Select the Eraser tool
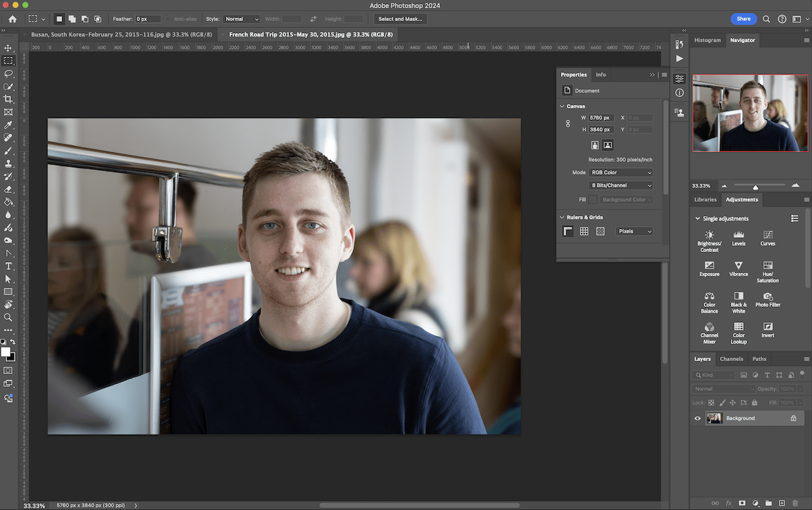Image resolution: width=812 pixels, height=510 pixels. point(9,189)
